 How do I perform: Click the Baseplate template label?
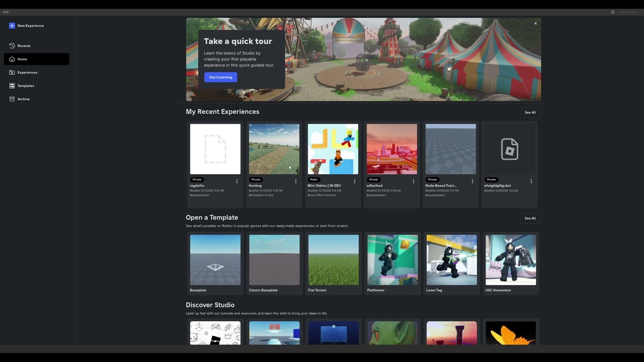coord(198,290)
